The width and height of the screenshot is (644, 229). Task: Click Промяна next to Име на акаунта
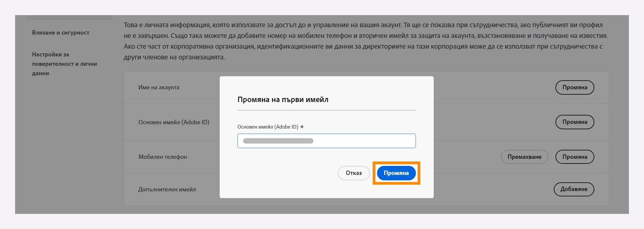[x=575, y=87]
